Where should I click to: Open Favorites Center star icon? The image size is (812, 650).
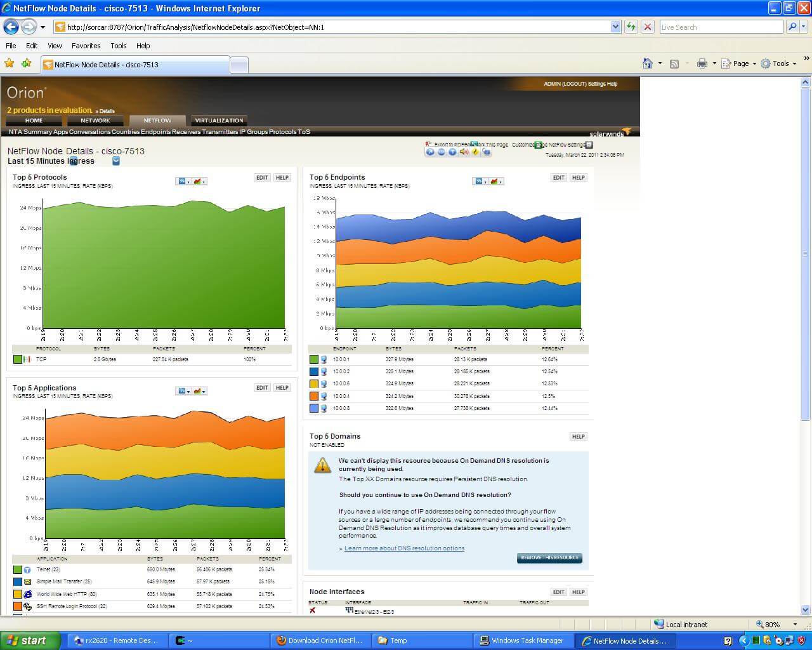(x=10, y=63)
